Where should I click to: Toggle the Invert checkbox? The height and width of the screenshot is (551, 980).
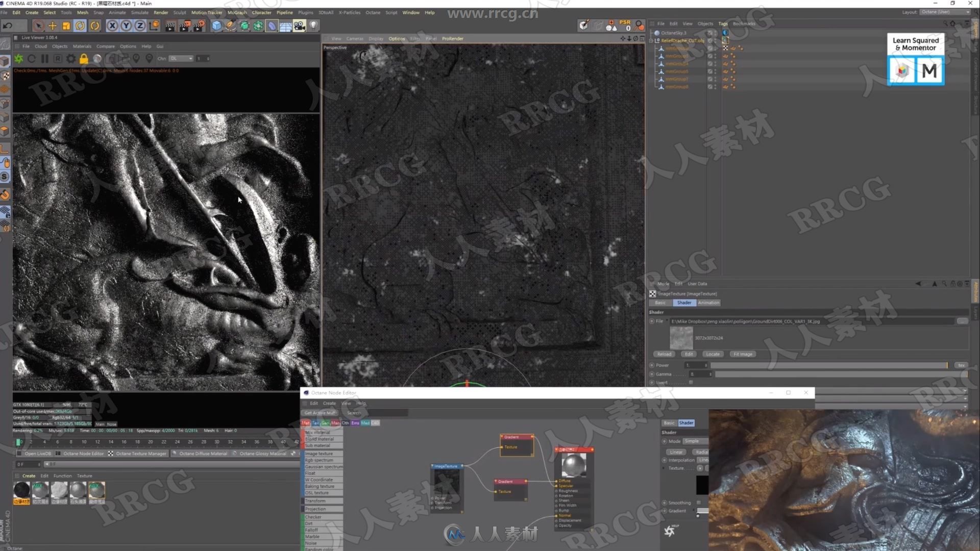click(691, 383)
